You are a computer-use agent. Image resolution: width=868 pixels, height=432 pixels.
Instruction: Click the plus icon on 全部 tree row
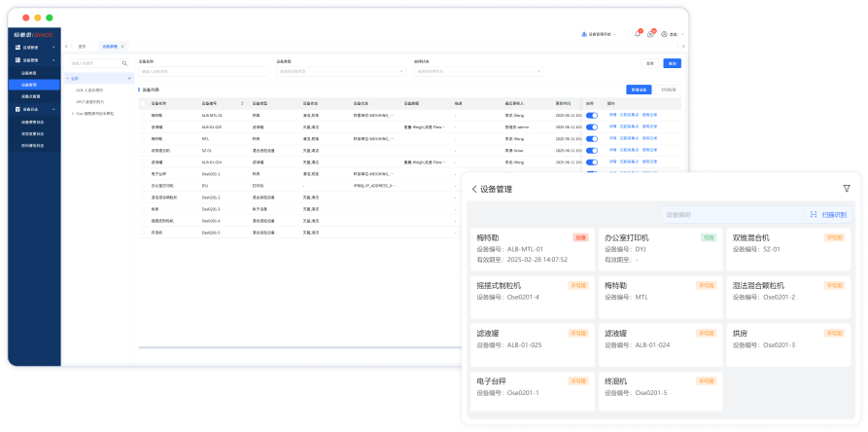point(129,78)
